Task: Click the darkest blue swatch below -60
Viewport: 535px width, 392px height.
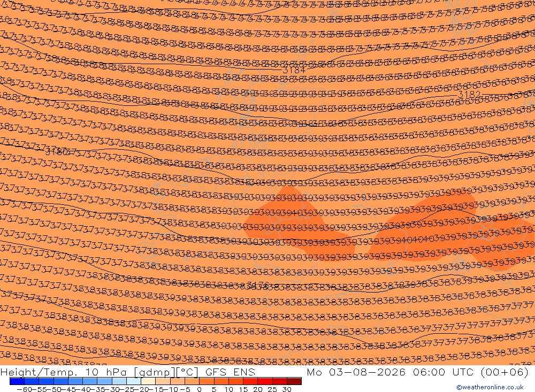Action: tap(17, 381)
